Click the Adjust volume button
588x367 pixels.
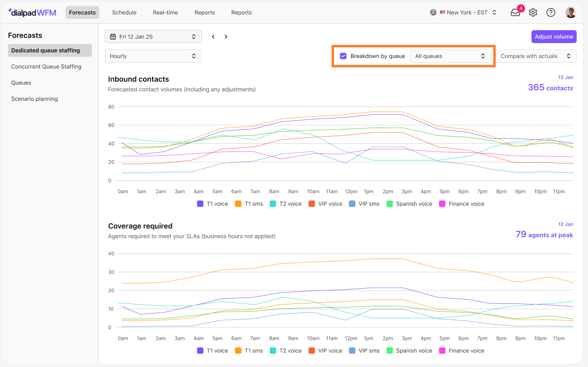[x=554, y=37]
